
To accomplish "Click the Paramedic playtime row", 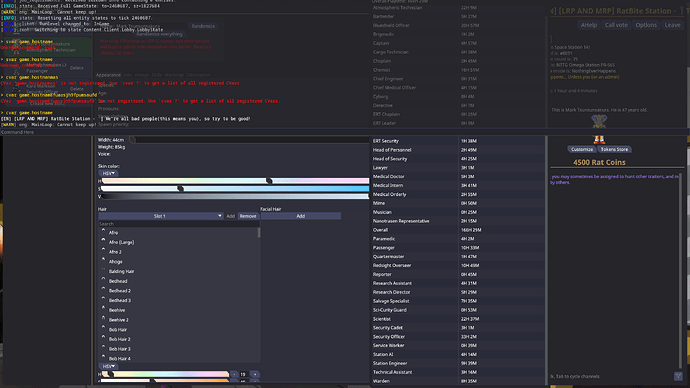I will 458,239.
